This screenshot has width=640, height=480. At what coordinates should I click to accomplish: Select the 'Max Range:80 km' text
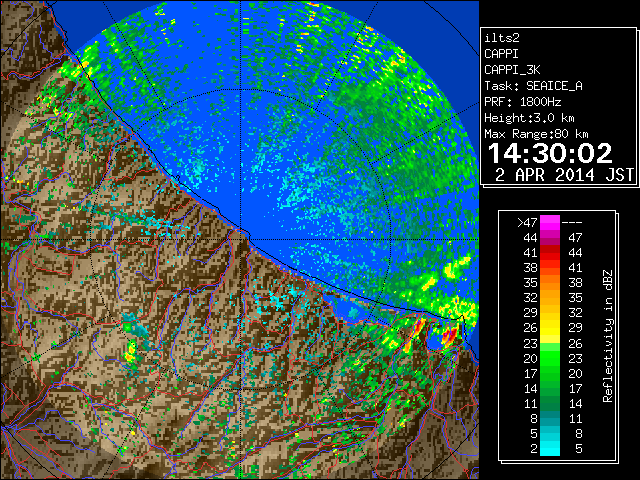(536, 134)
